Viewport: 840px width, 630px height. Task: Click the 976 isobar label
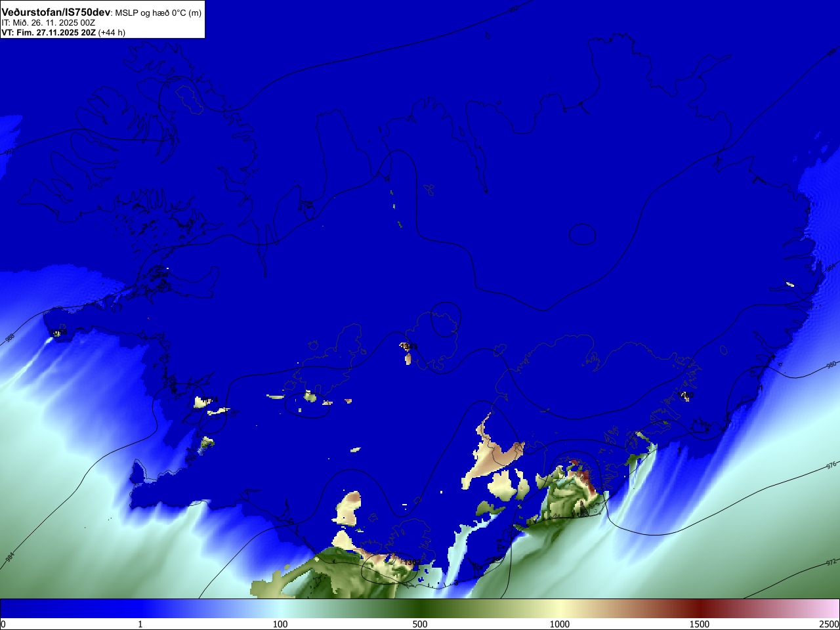831,465
